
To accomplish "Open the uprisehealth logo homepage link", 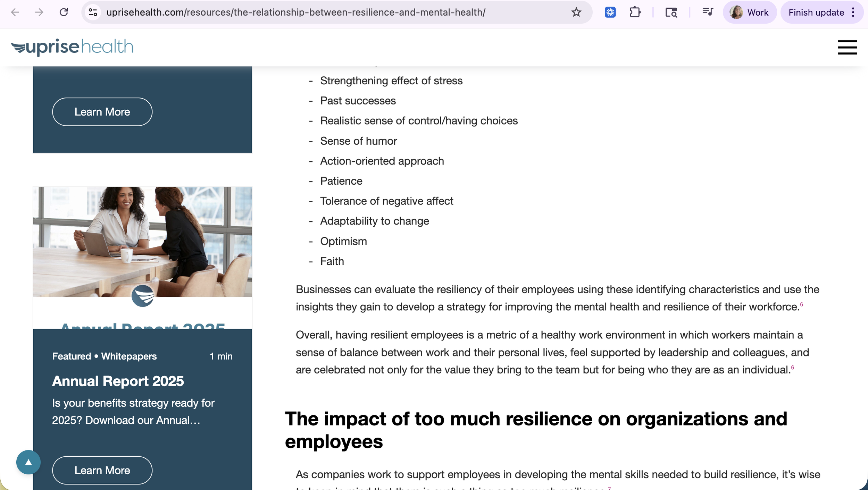I will tap(72, 47).
